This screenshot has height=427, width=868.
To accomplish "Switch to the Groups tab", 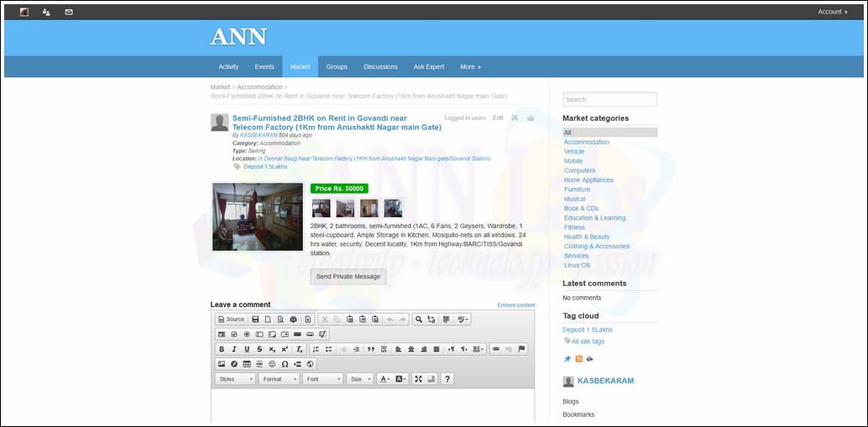I will 337,67.
